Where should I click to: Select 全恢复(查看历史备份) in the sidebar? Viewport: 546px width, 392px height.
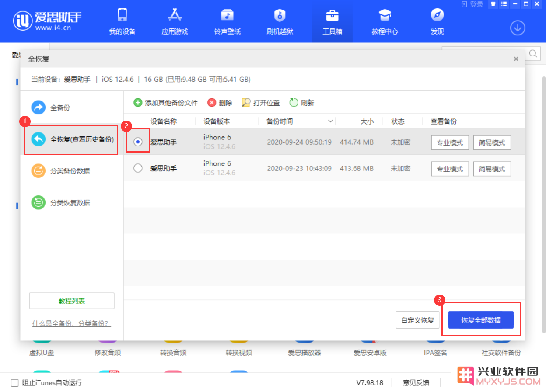click(72, 139)
